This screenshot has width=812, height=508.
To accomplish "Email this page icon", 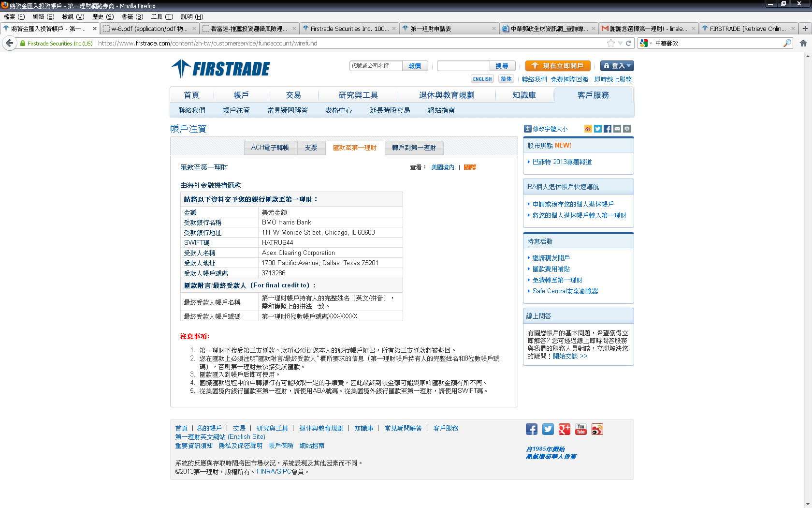I will [x=617, y=129].
